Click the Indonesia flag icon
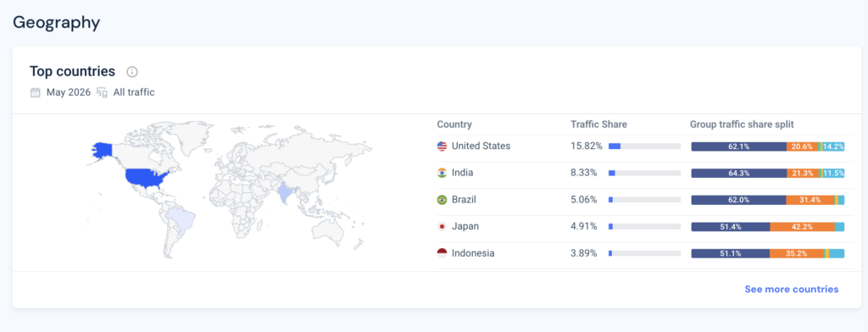The height and width of the screenshot is (332, 868). pos(442,253)
